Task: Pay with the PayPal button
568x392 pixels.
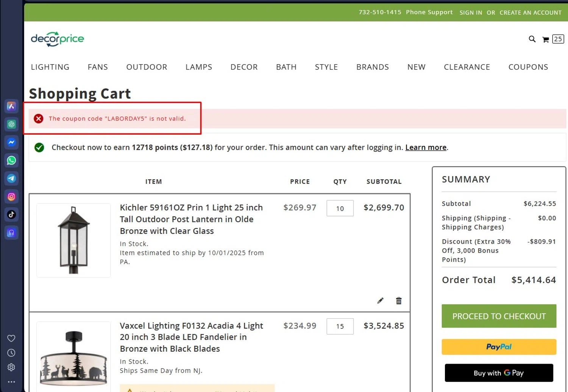Action: point(499,347)
